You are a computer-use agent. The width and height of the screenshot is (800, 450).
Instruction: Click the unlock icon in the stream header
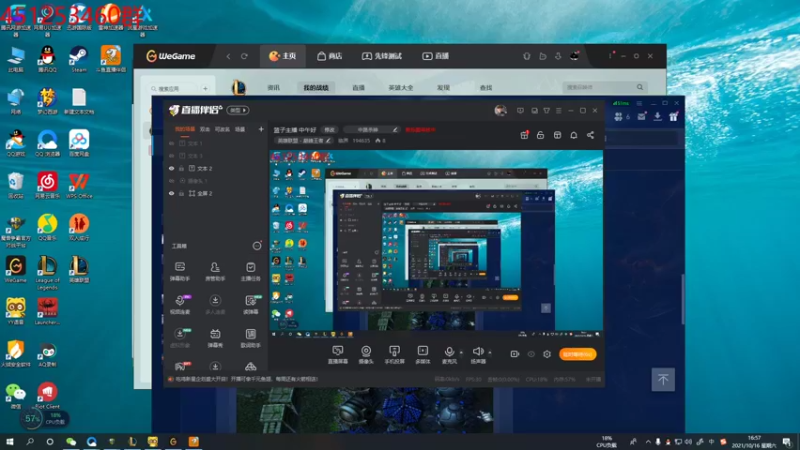[540, 135]
